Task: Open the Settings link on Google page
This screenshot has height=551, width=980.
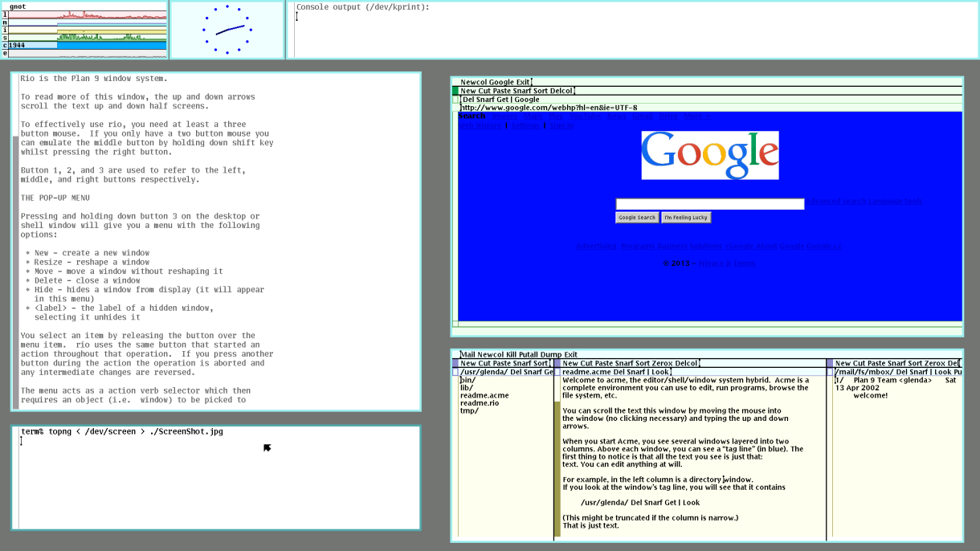Action: [525, 125]
